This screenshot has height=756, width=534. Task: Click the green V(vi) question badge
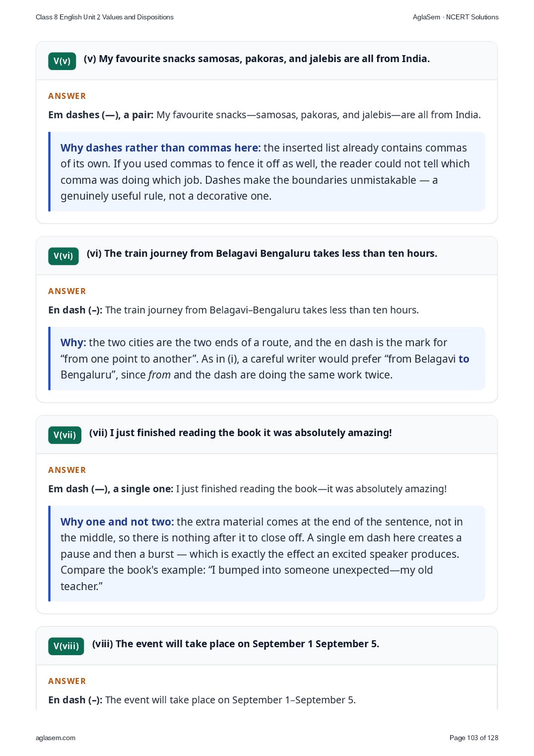click(64, 256)
